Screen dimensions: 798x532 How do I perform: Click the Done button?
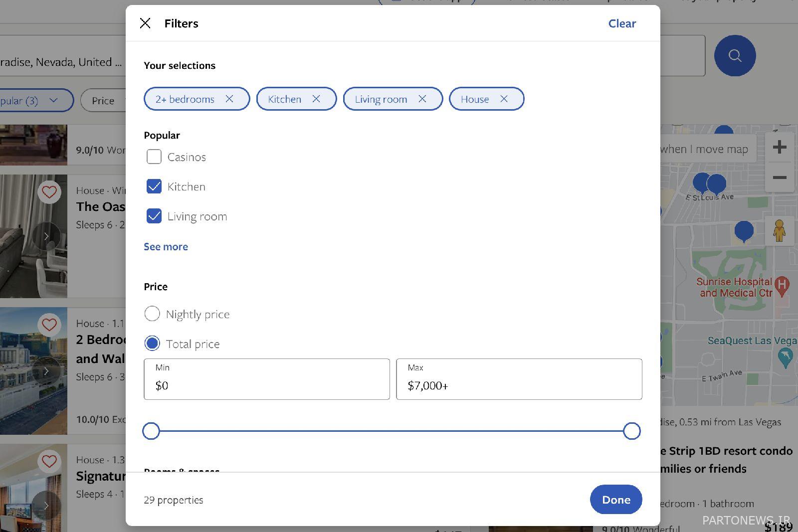pyautogui.click(x=616, y=500)
